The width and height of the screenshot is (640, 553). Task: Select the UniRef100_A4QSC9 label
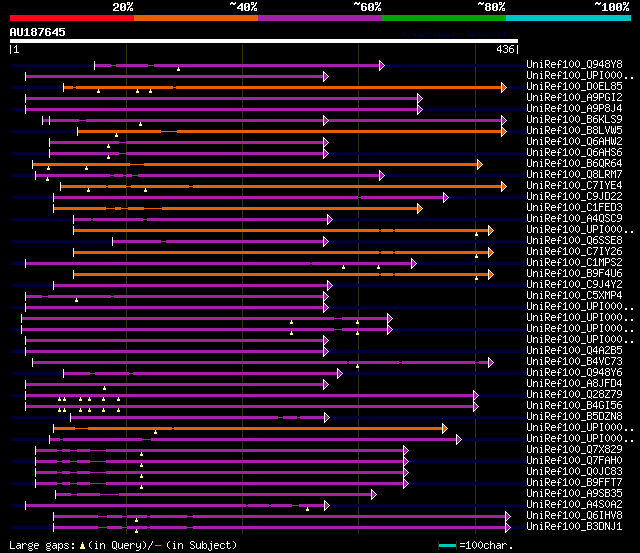574,219
